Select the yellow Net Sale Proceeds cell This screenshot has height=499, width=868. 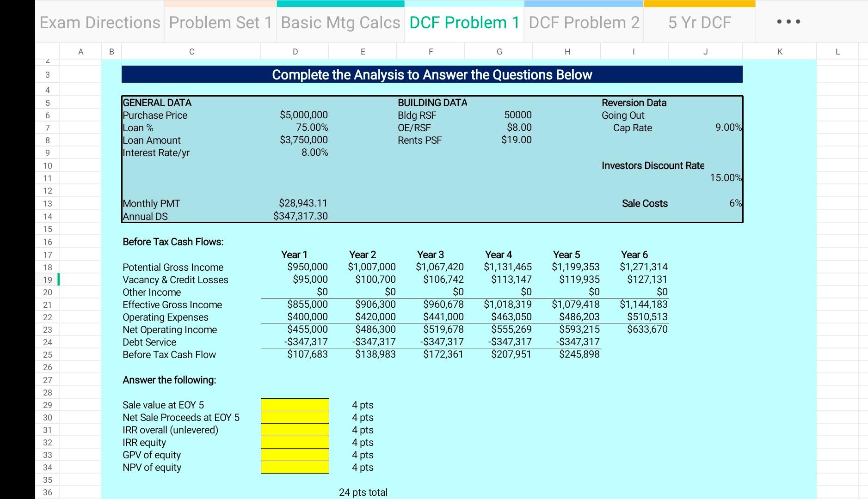[x=295, y=417]
